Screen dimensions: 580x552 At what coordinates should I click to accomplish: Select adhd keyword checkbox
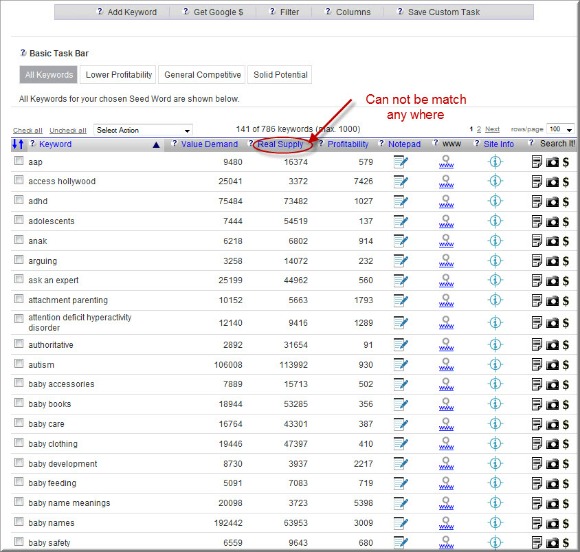click(x=18, y=200)
